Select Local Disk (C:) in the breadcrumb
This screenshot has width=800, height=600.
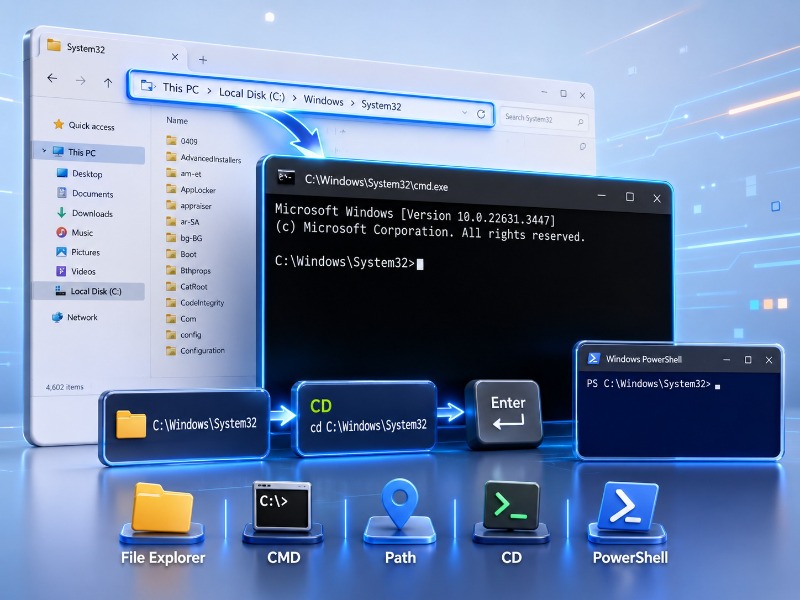252,94
